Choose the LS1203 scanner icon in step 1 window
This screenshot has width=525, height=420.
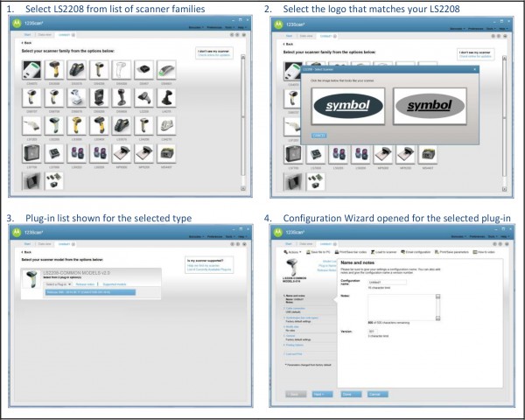[x=31, y=125]
